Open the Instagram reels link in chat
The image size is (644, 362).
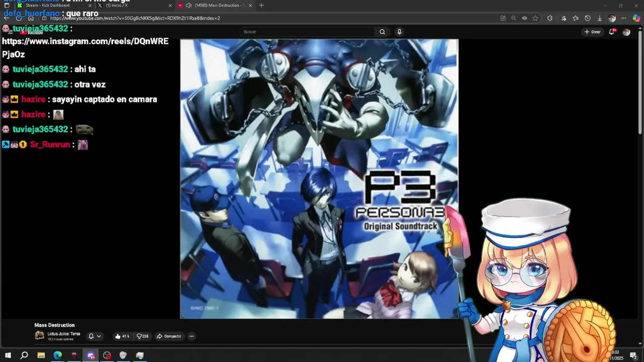tap(85, 48)
